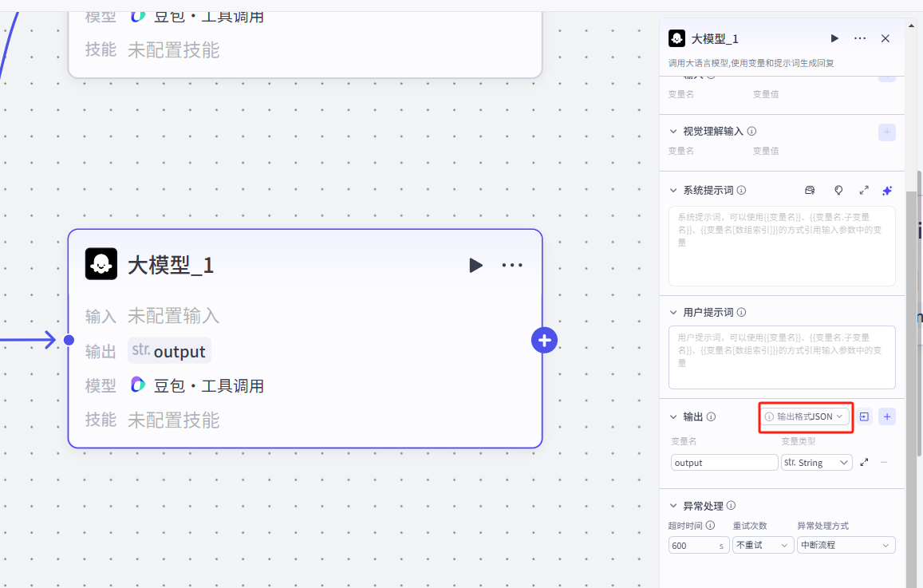The width and height of the screenshot is (923, 588).
Task: Open the 异常处理方式 中断流程 dropdown
Action: [x=846, y=546]
